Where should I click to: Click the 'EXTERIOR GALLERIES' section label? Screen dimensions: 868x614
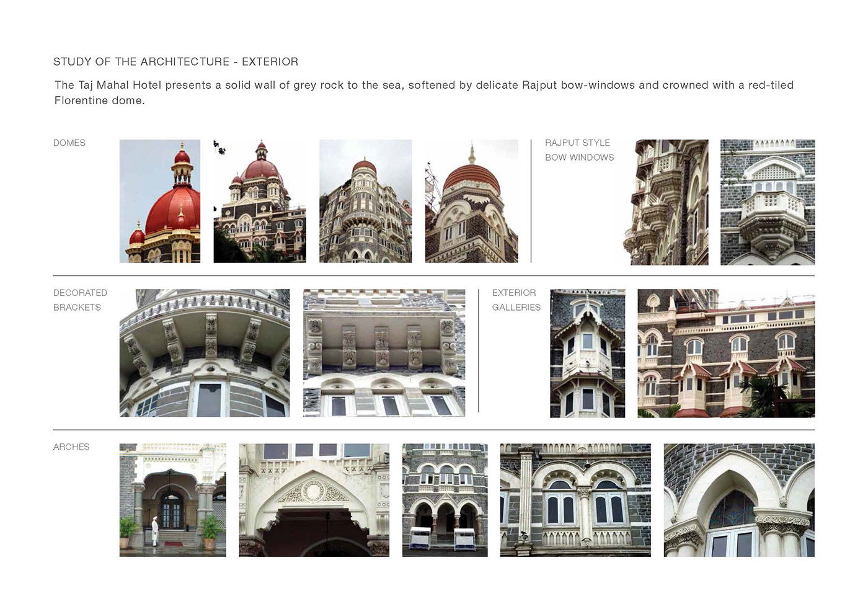click(x=516, y=300)
